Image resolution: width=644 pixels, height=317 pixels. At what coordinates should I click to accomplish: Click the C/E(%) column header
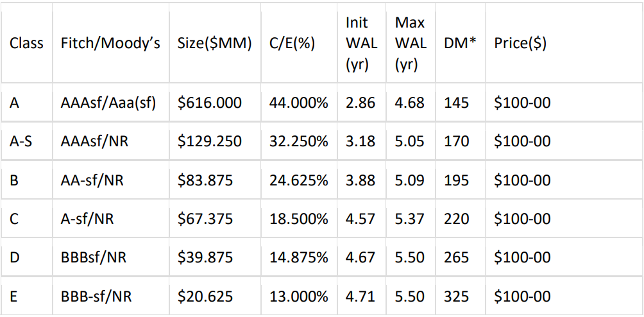(x=292, y=44)
